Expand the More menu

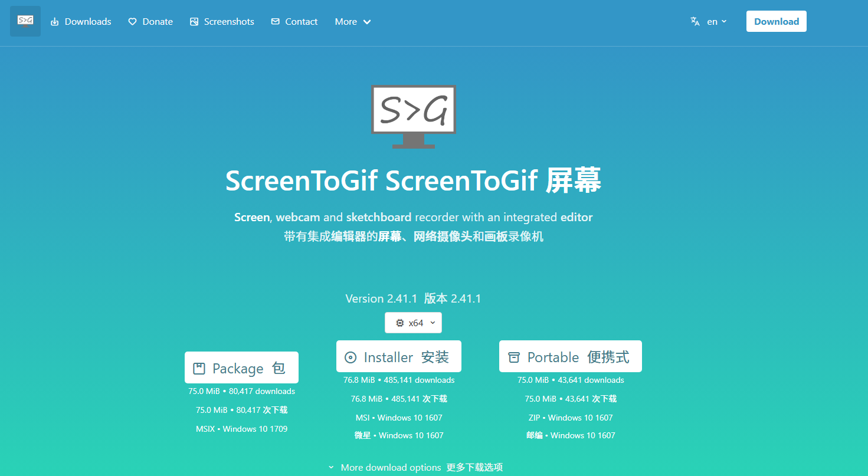(353, 22)
